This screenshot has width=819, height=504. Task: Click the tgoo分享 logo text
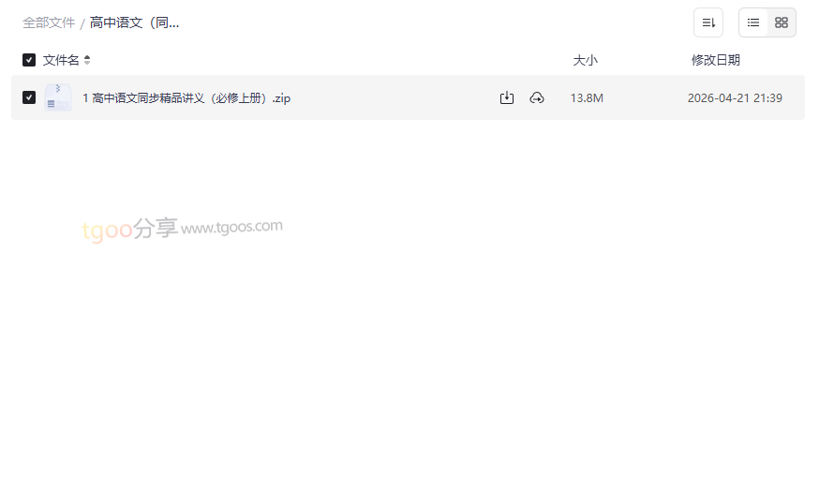pyautogui.click(x=129, y=229)
